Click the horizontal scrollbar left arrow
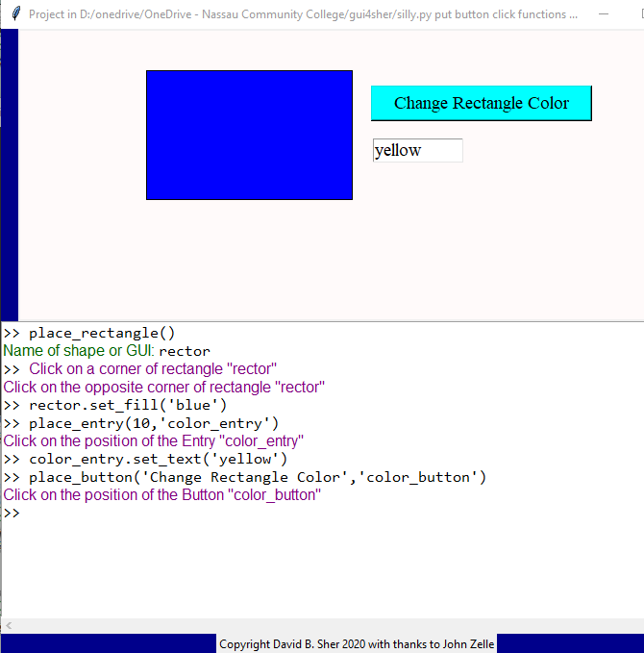This screenshot has height=653, width=644. pos(9,626)
